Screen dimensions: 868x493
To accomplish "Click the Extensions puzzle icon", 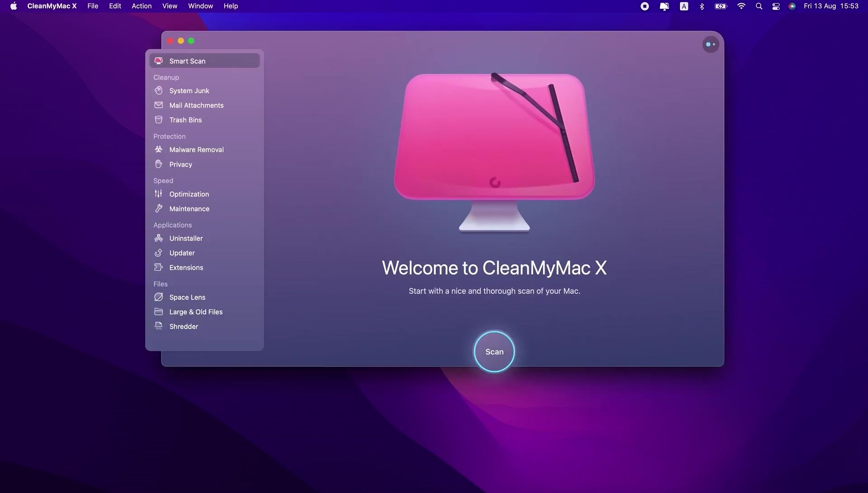I will point(159,267).
